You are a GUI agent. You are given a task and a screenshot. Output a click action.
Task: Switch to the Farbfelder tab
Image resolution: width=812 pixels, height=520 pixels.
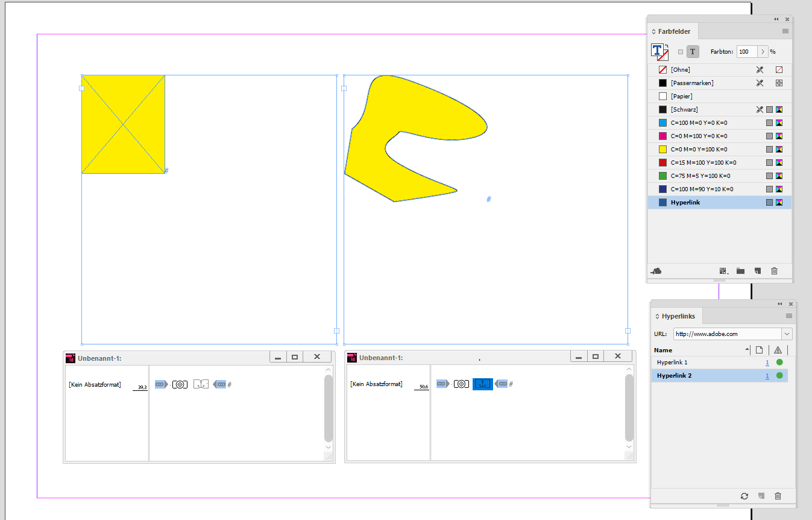(x=675, y=31)
